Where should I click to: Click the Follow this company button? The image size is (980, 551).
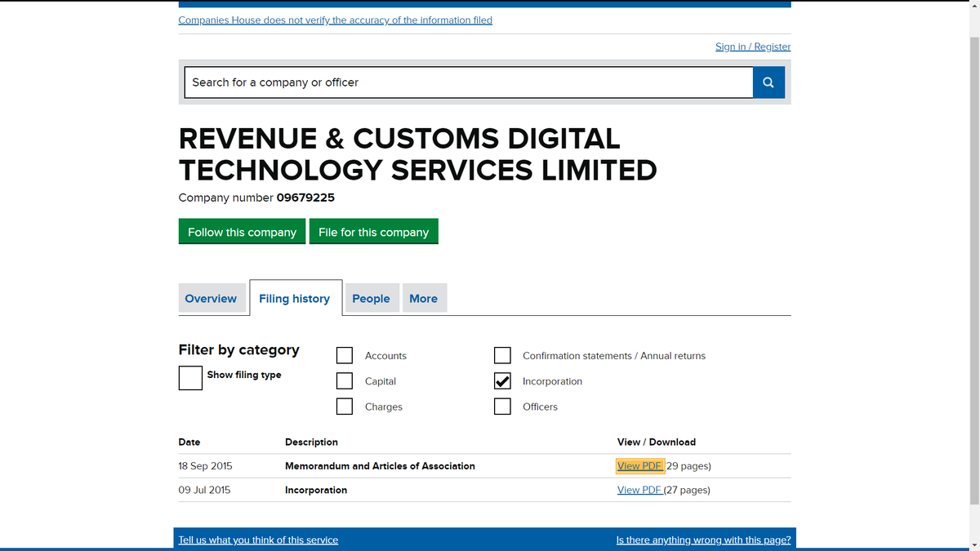pos(242,232)
